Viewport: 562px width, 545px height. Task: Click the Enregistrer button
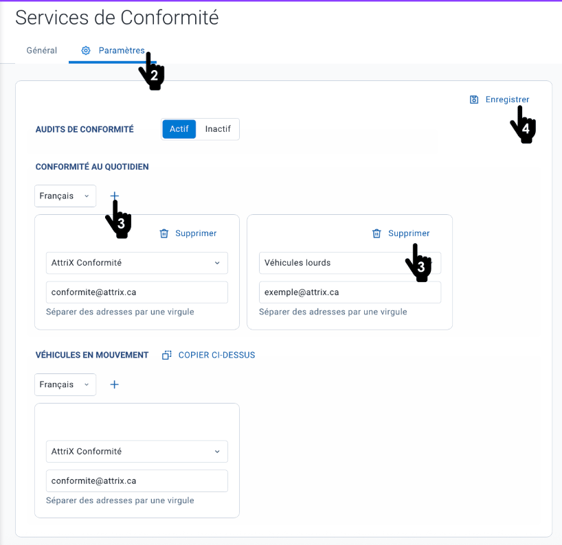pos(499,100)
